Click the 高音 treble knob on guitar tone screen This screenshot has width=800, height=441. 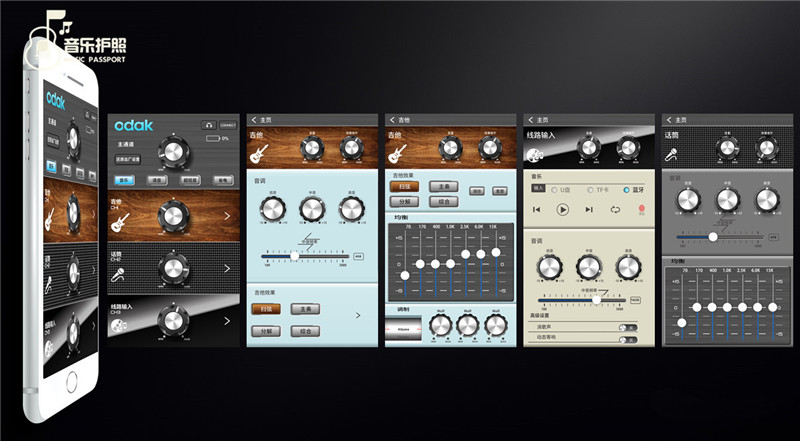[352, 209]
